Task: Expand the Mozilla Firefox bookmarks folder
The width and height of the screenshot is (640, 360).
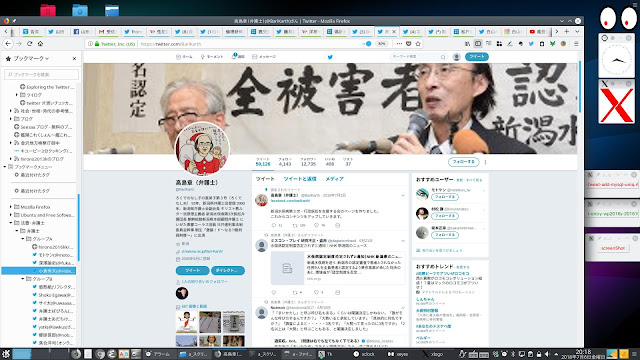Action: [x=11, y=207]
